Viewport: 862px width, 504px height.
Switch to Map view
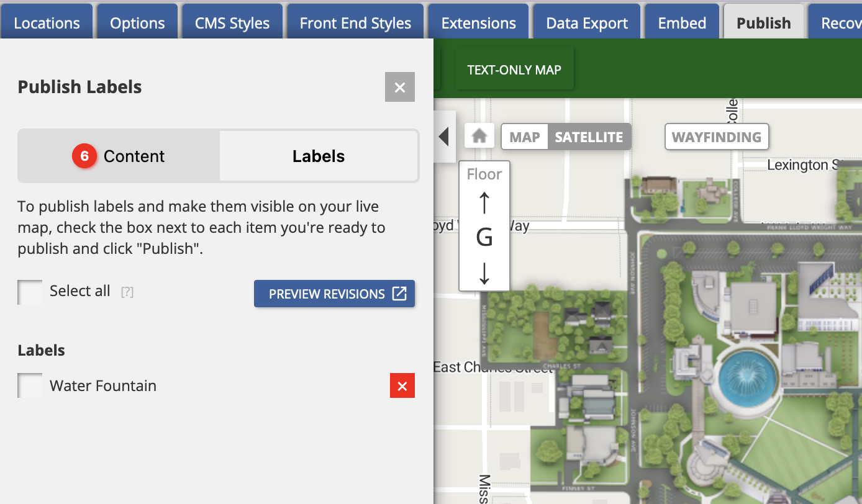(524, 137)
